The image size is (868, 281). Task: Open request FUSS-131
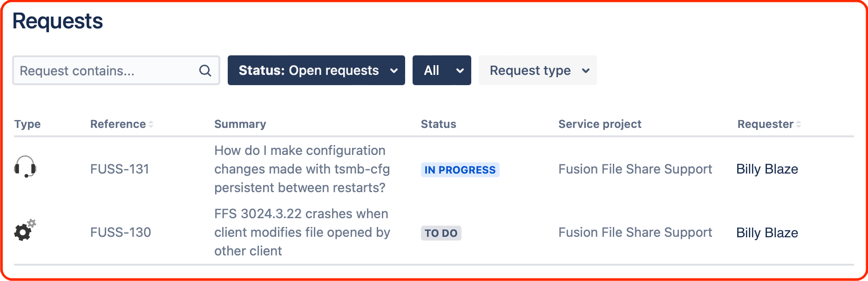click(120, 169)
